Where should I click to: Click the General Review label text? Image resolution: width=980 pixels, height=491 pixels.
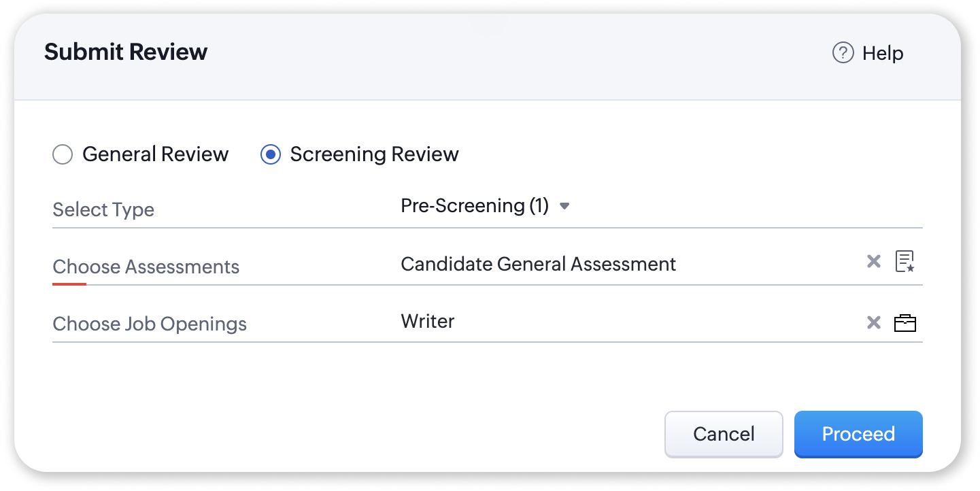(155, 154)
